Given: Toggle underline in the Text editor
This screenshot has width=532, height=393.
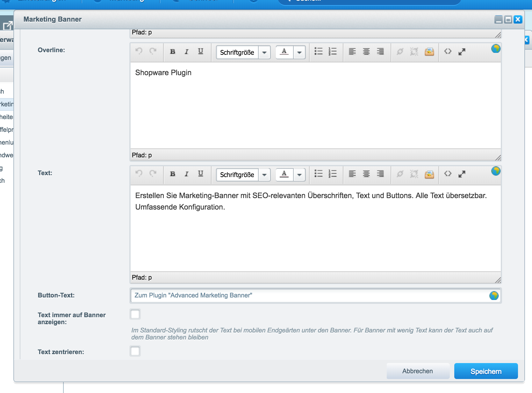Looking at the screenshot, I should pos(201,174).
